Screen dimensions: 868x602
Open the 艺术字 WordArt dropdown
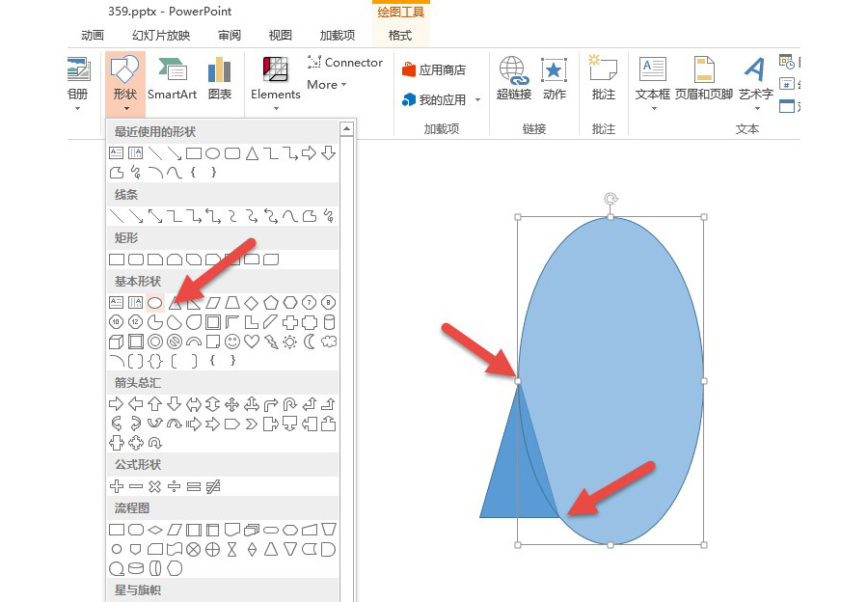pyautogui.click(x=755, y=84)
